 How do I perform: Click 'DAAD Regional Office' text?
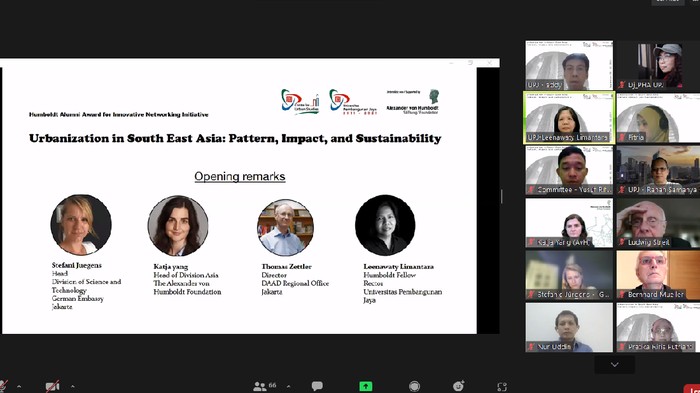pos(295,284)
